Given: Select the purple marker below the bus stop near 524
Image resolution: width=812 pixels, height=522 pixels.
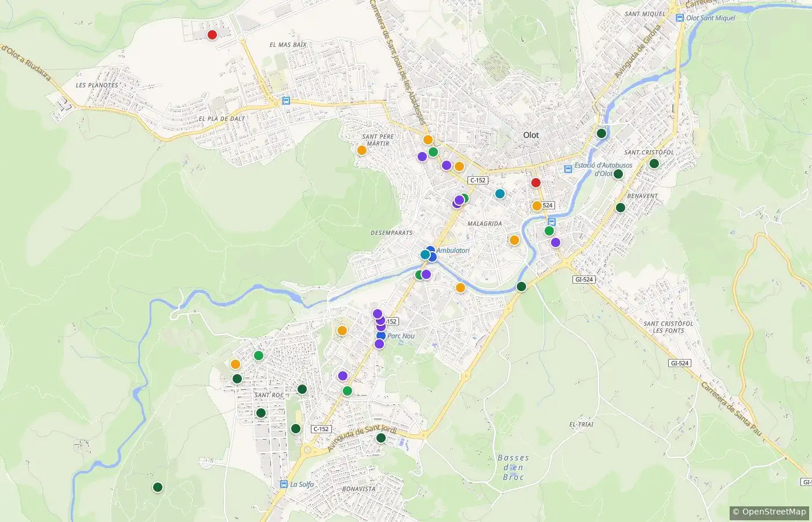Looking at the screenshot, I should point(556,242).
